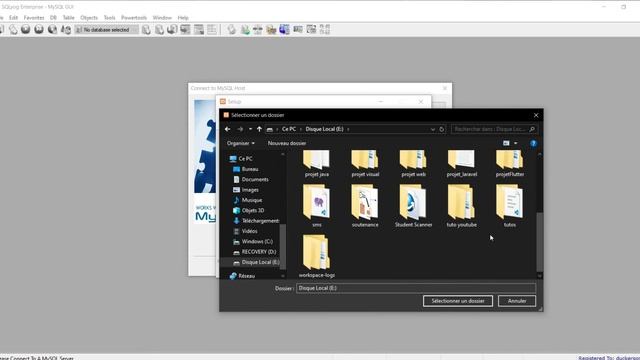Open the Powertools menu
The height and width of the screenshot is (360, 640).
pos(134,18)
